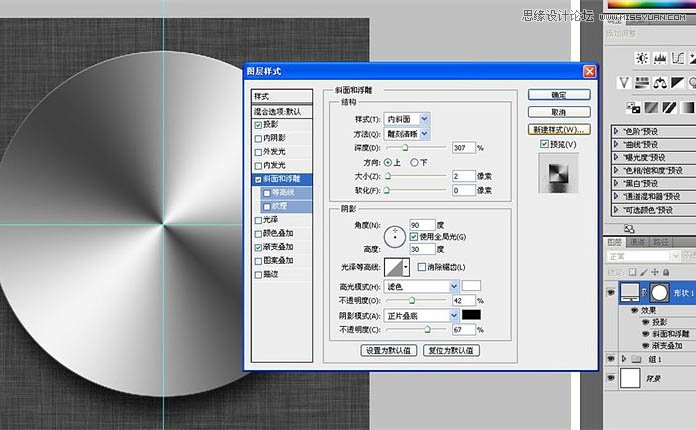The width and height of the screenshot is (696, 430).
Task: Click the 组 1 folder icon in Layers panel
Action: [x=637, y=359]
